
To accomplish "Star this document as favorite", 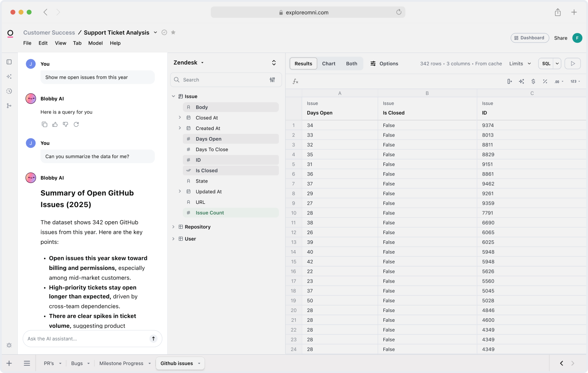I will coord(173,32).
